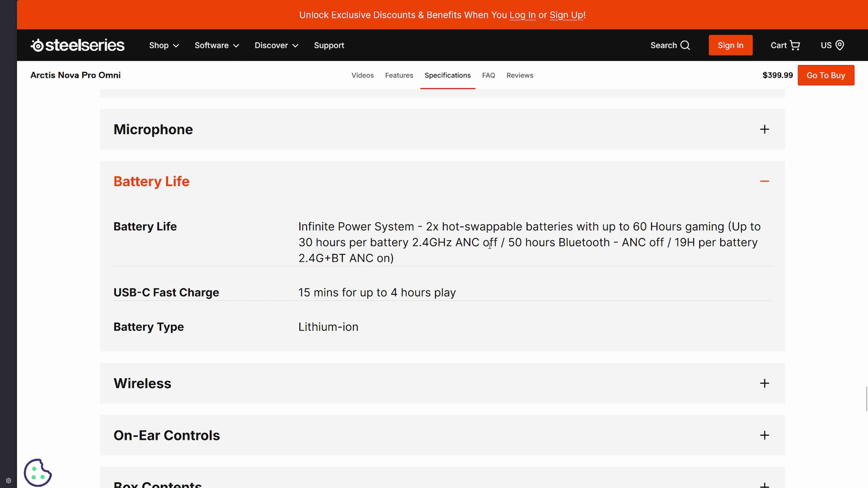Click the Battery Type label
Screen dimensions: 868x488
click(x=149, y=327)
